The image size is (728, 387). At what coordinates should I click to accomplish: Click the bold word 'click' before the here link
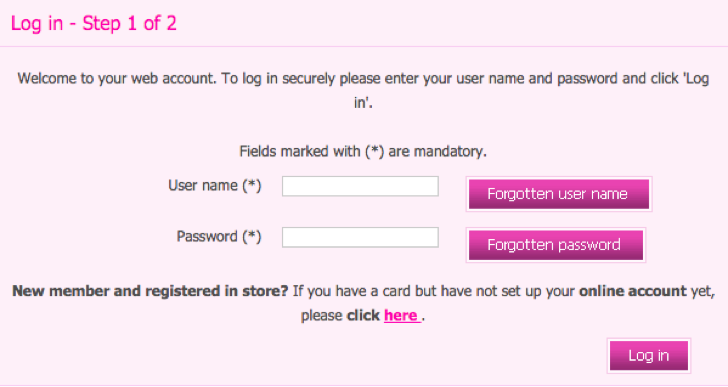coord(364,316)
